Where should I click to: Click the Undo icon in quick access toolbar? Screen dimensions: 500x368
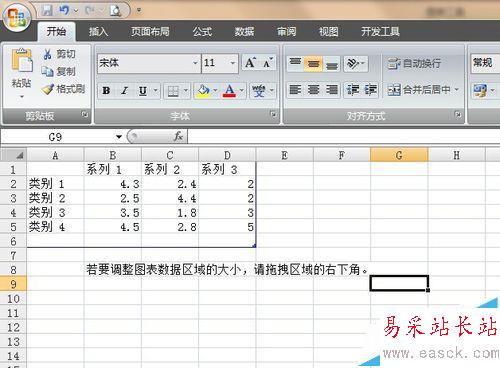[64, 10]
